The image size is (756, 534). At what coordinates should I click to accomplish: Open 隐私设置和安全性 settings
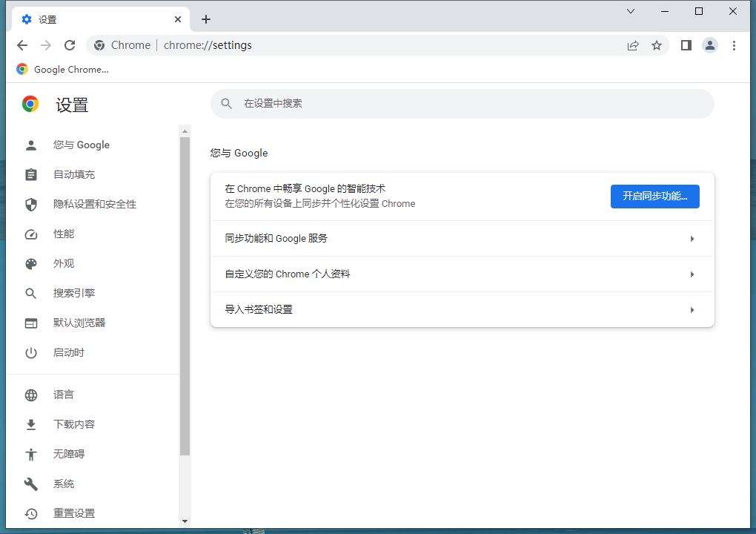pyautogui.click(x=95, y=205)
